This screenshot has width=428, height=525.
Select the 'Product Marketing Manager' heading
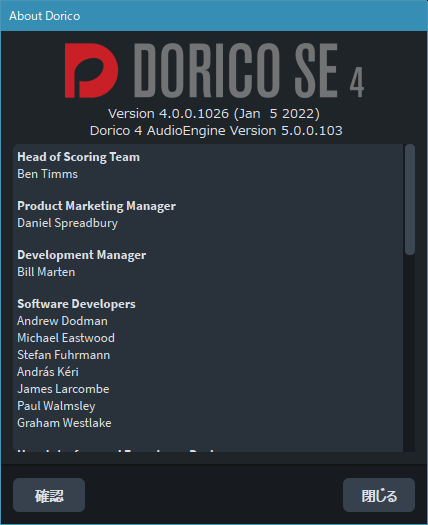96,206
